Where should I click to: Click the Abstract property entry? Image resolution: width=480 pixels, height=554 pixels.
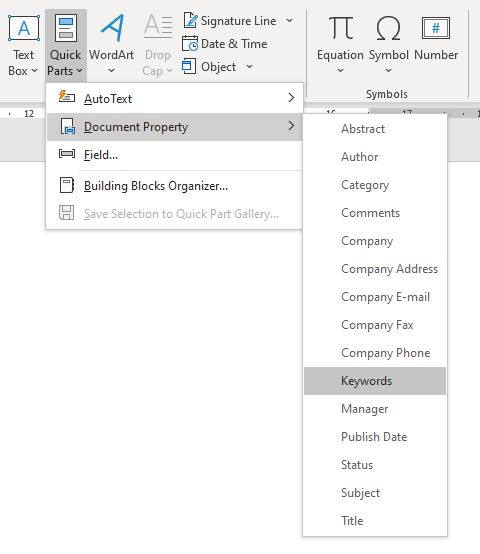pos(375,129)
